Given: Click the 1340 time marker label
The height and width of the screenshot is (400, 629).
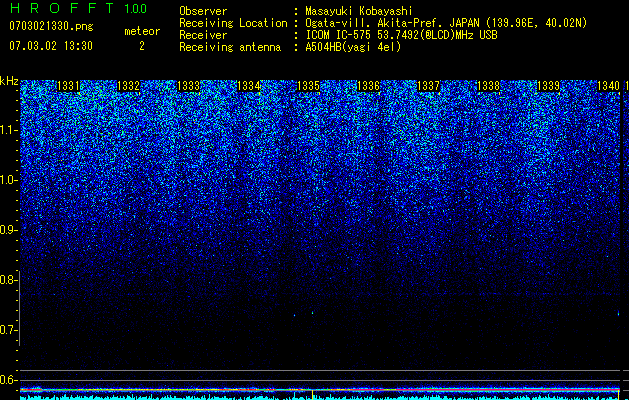Looking at the screenshot, I should (x=609, y=86).
